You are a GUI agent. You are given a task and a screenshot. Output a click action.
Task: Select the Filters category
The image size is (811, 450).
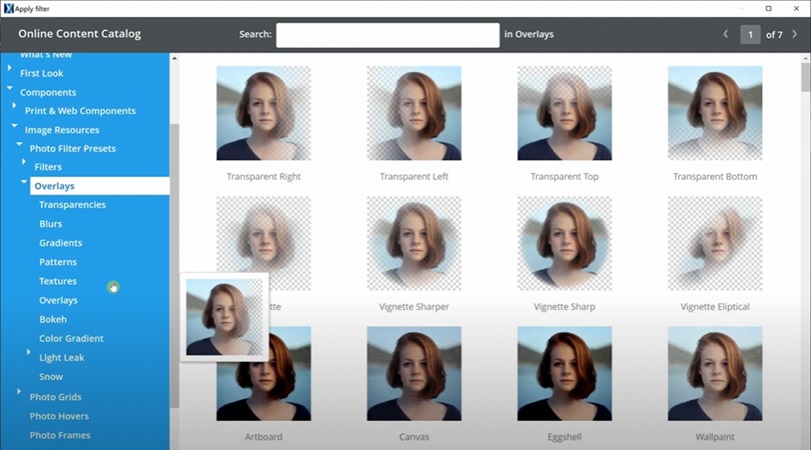click(48, 167)
